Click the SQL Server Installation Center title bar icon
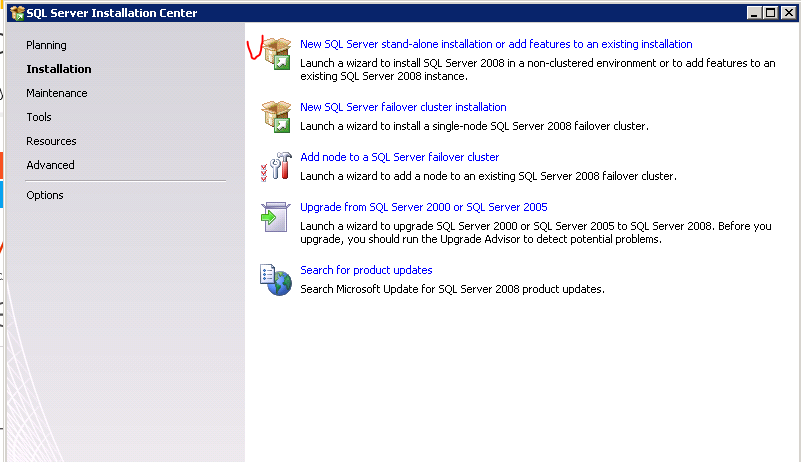The width and height of the screenshot is (801, 462). coord(15,13)
